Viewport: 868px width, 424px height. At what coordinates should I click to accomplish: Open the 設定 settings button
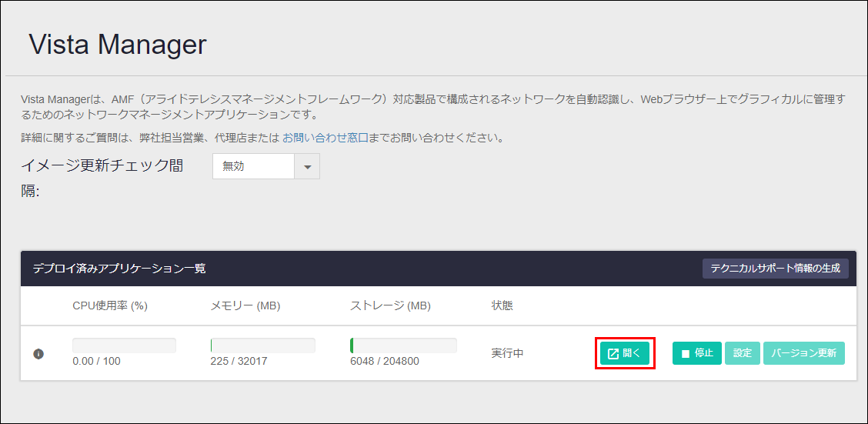[743, 353]
